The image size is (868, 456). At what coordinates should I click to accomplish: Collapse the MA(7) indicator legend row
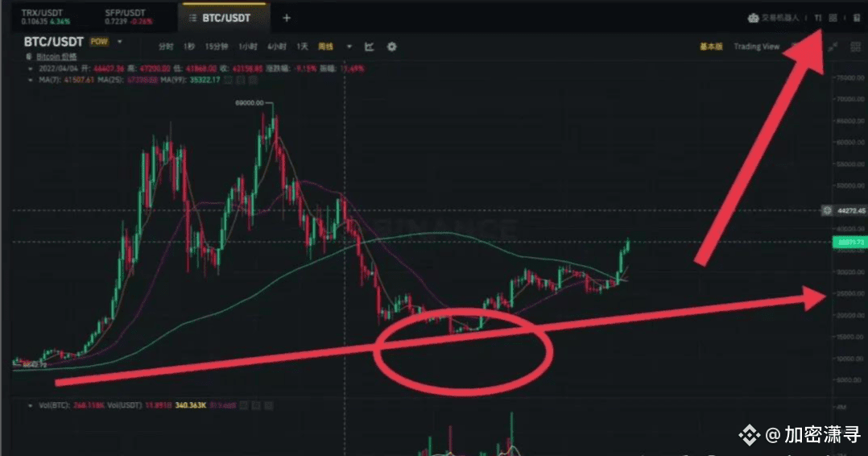point(30,80)
